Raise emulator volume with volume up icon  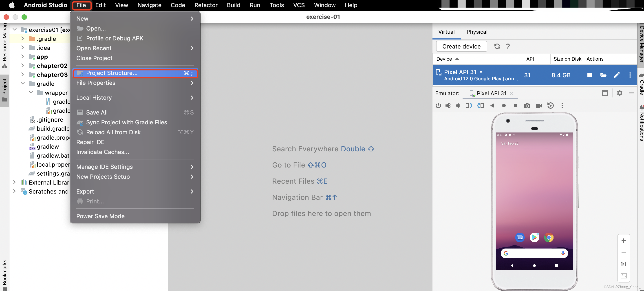click(x=448, y=106)
